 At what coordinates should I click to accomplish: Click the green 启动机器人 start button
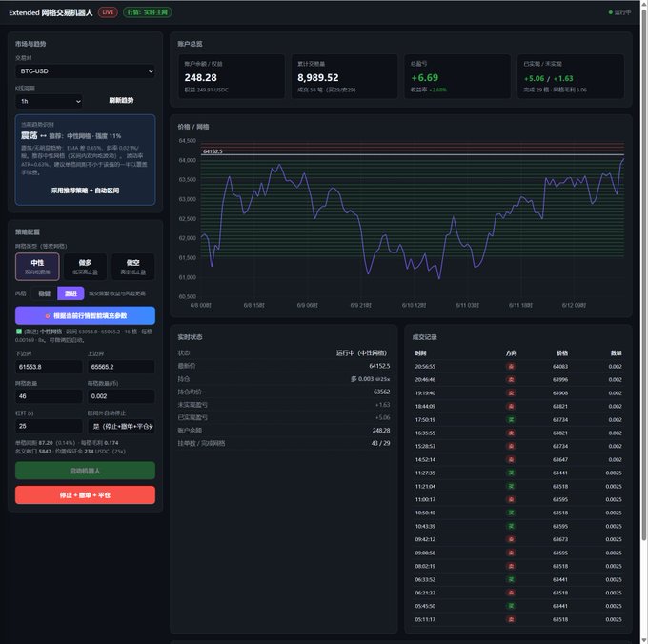85,471
